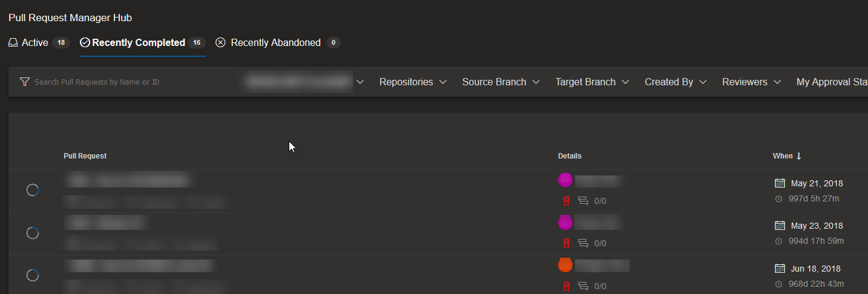Open the Source Branch filter dropdown

pyautogui.click(x=501, y=82)
